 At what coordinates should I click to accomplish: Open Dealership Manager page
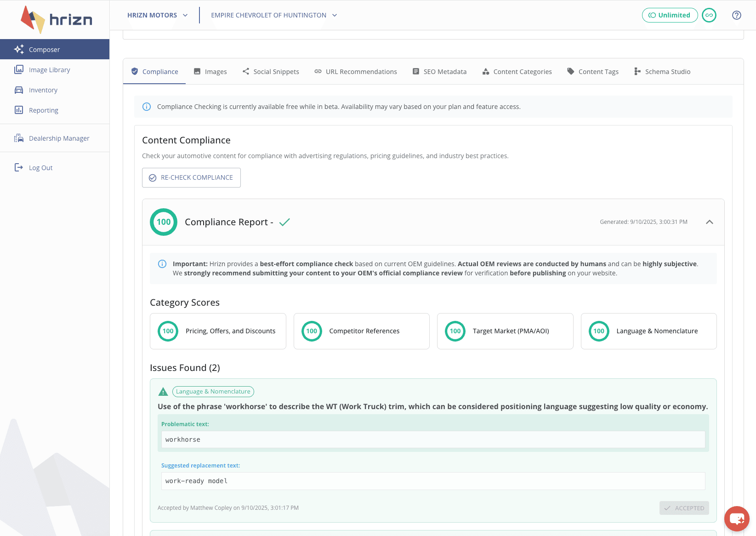click(x=59, y=138)
